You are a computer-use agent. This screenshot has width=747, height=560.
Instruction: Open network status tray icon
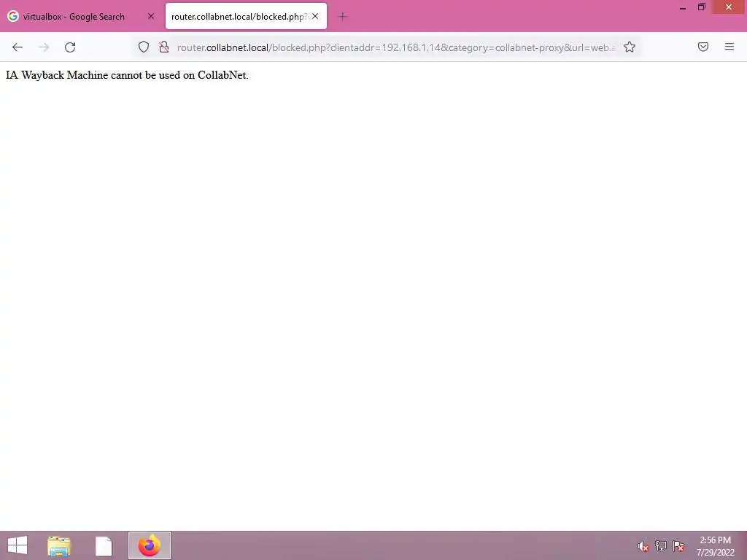tap(661, 546)
